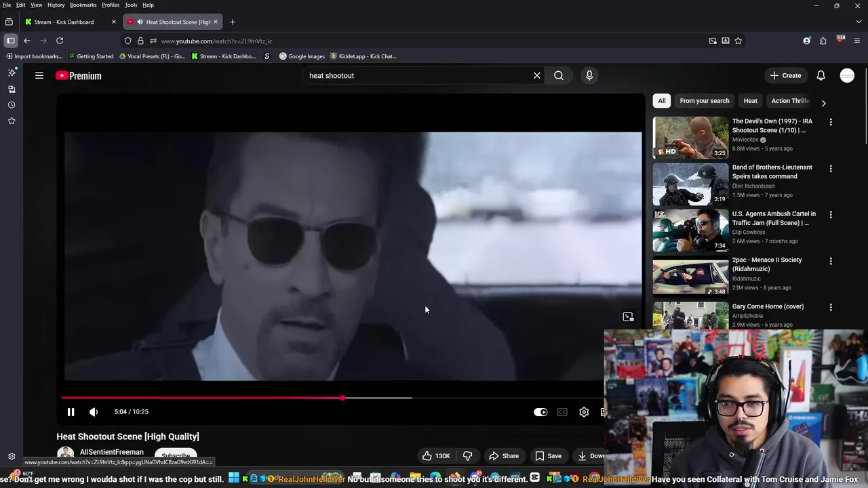Bookmark this page with the star

pyautogui.click(x=738, y=41)
